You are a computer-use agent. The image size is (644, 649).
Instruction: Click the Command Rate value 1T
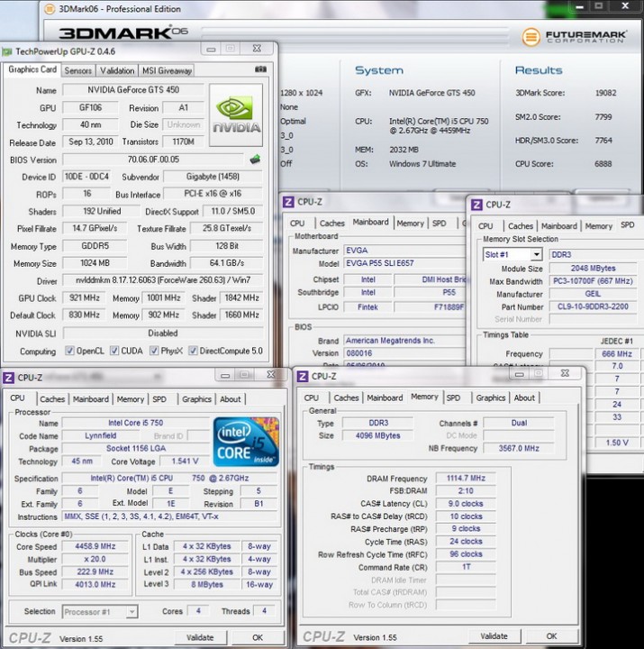466,567
